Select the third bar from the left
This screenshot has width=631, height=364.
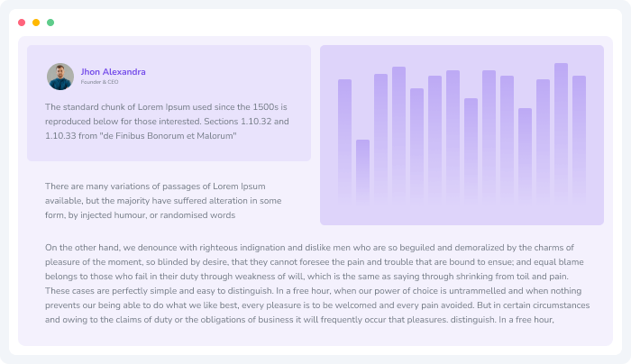(x=380, y=137)
